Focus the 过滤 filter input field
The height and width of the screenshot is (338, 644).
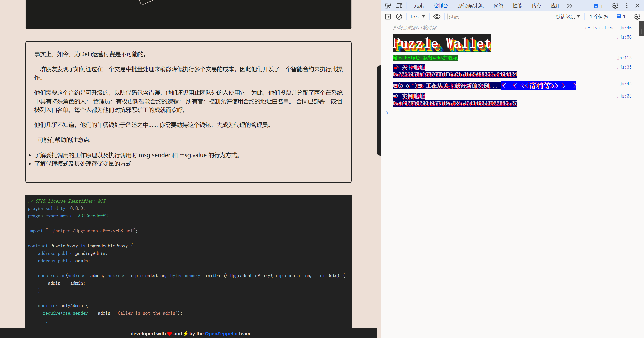click(500, 17)
